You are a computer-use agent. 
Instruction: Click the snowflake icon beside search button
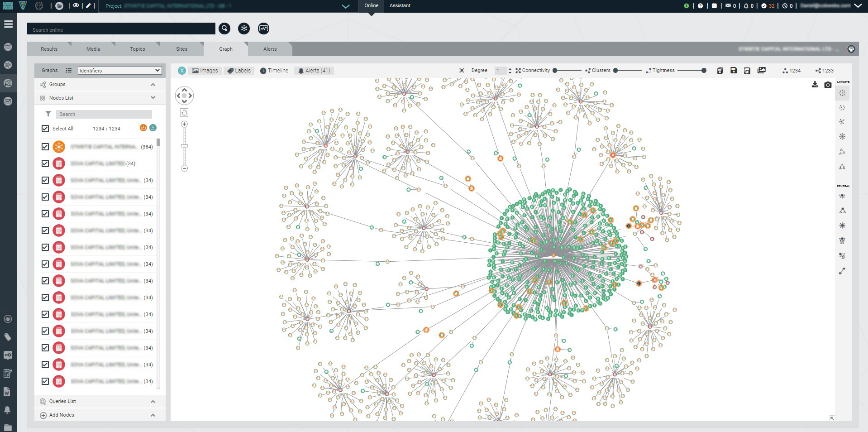click(x=244, y=29)
